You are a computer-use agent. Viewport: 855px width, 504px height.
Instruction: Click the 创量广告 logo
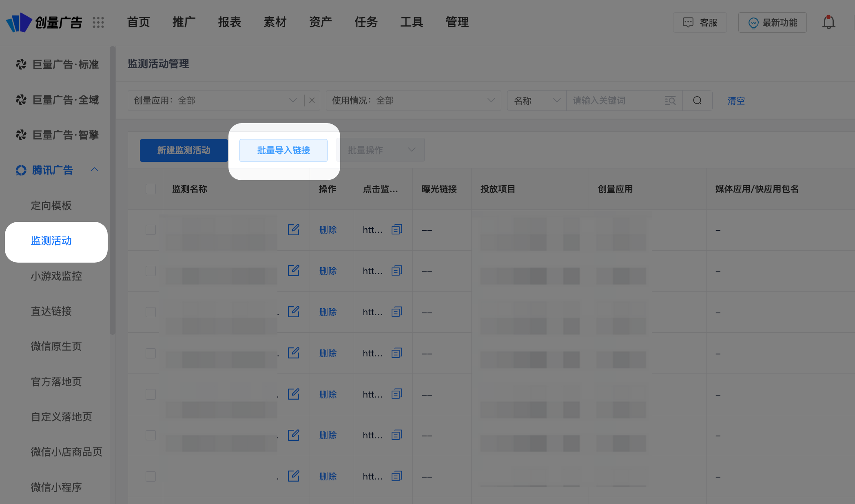(44, 22)
